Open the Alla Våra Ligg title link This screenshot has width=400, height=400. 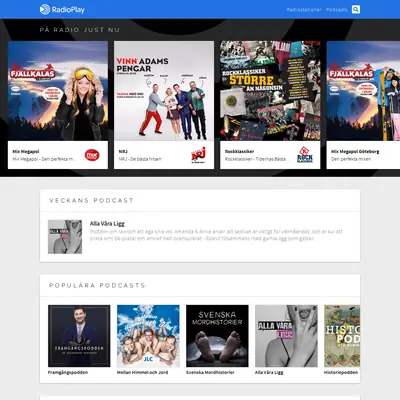click(107, 224)
